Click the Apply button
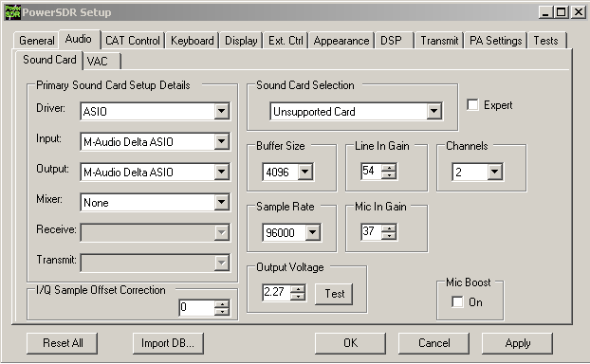590x364 pixels. 517,343
